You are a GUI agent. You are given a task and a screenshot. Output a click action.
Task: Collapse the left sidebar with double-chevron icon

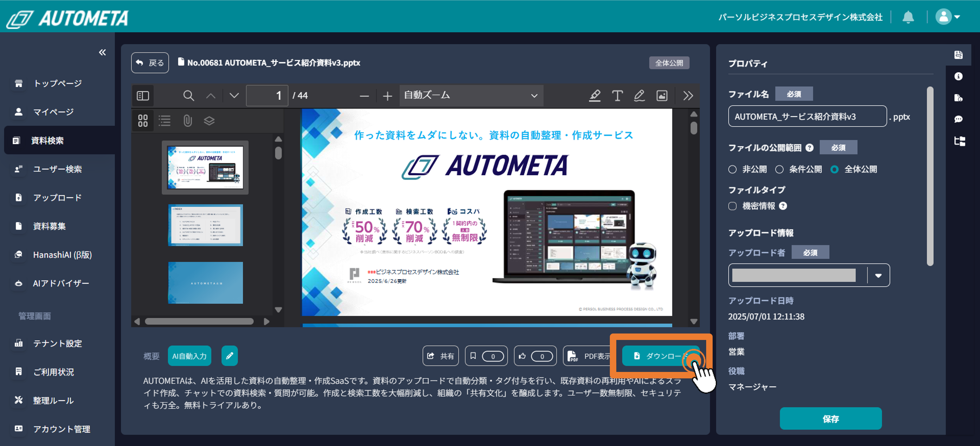[x=102, y=53]
